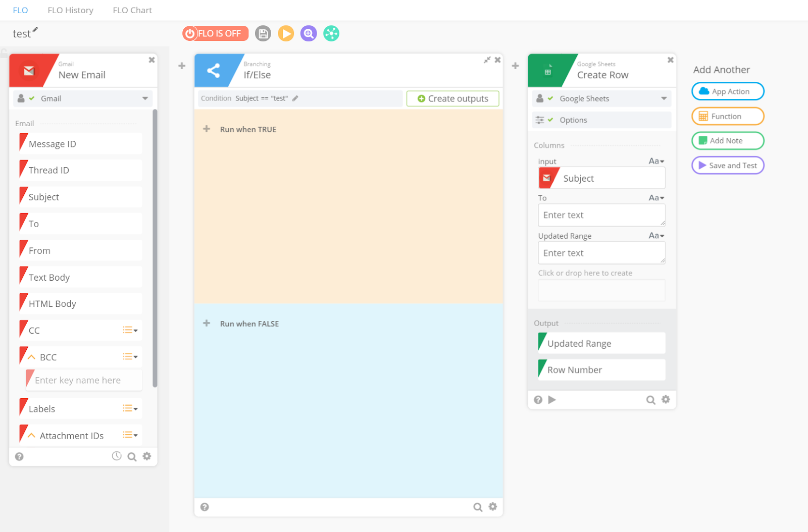Open If/Else card settings gear
Image resolution: width=808 pixels, height=532 pixels.
(x=493, y=507)
